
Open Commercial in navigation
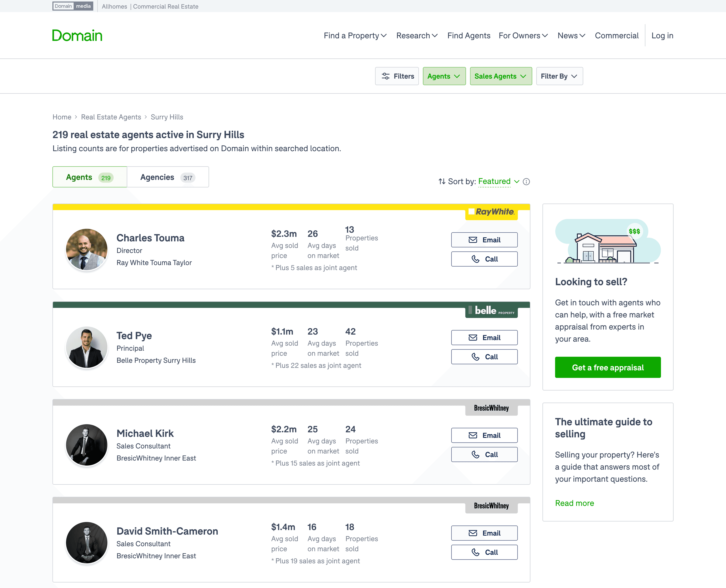pyautogui.click(x=617, y=36)
